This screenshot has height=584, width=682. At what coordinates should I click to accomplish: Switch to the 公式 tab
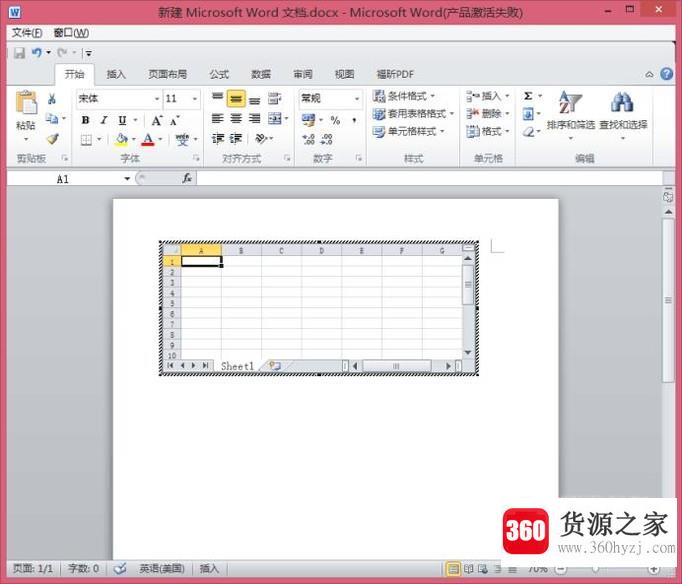pyautogui.click(x=219, y=74)
